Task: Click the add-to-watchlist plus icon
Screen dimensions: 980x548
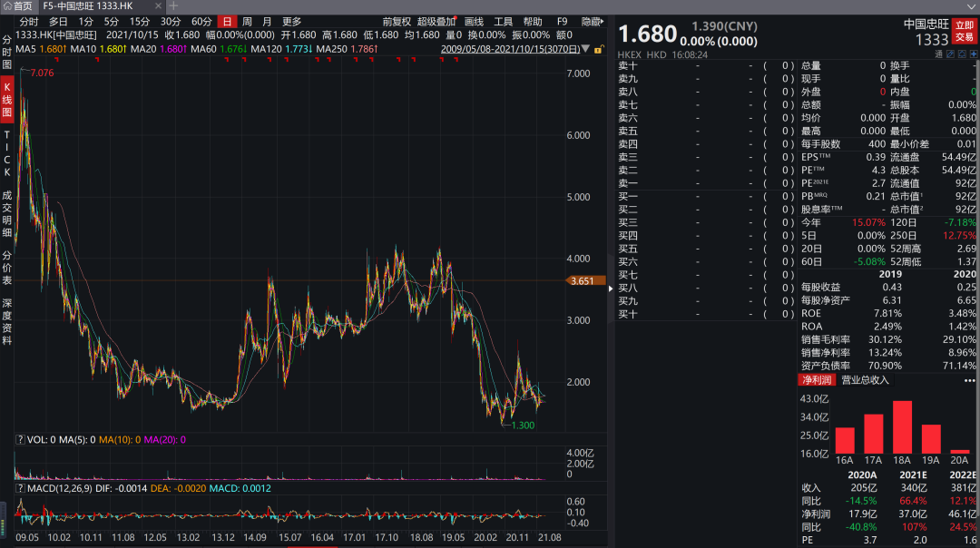Action: coord(973,54)
